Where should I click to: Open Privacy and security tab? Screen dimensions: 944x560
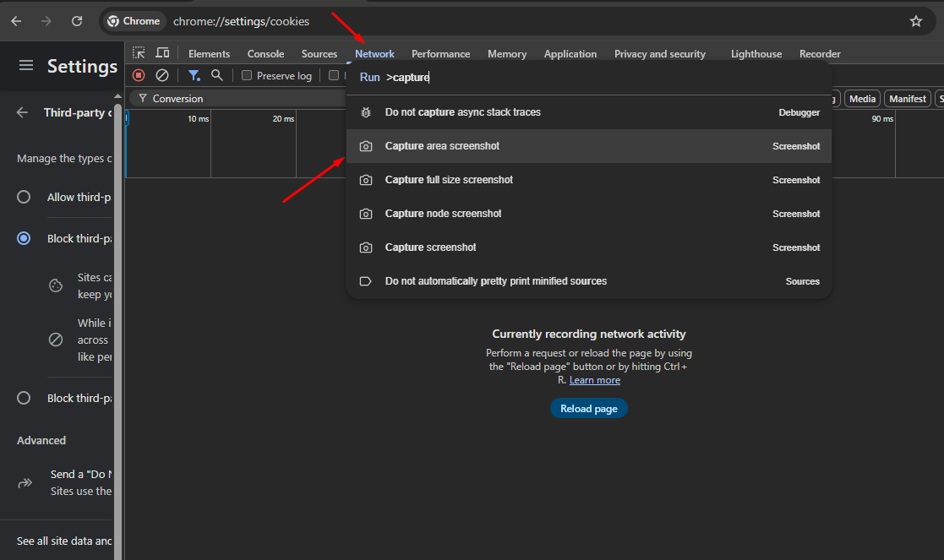pos(660,53)
